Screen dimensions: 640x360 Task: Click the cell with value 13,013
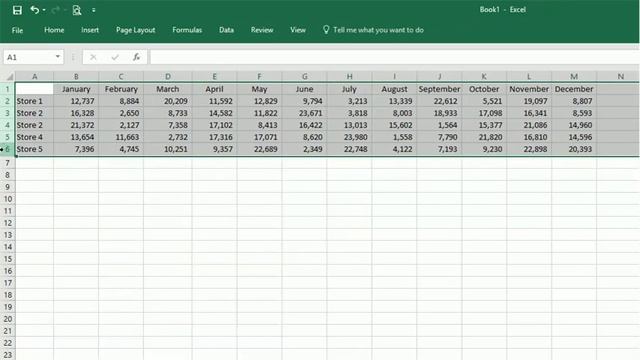(x=349, y=125)
